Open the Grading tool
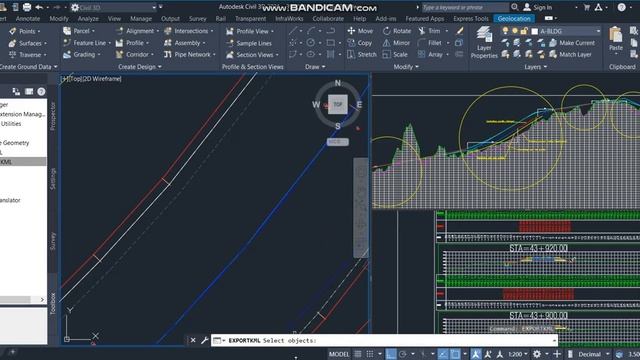Screen dimensions: 640x360 tap(81, 55)
